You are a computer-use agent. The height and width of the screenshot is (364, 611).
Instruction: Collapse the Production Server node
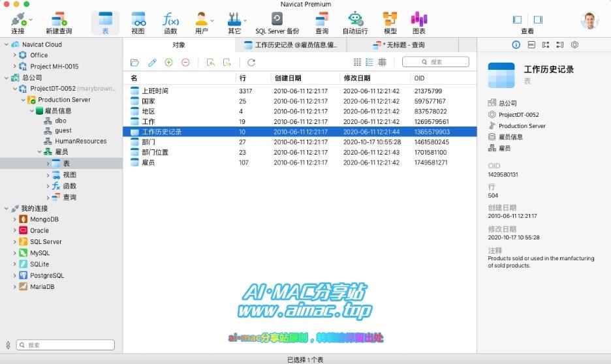(23, 100)
